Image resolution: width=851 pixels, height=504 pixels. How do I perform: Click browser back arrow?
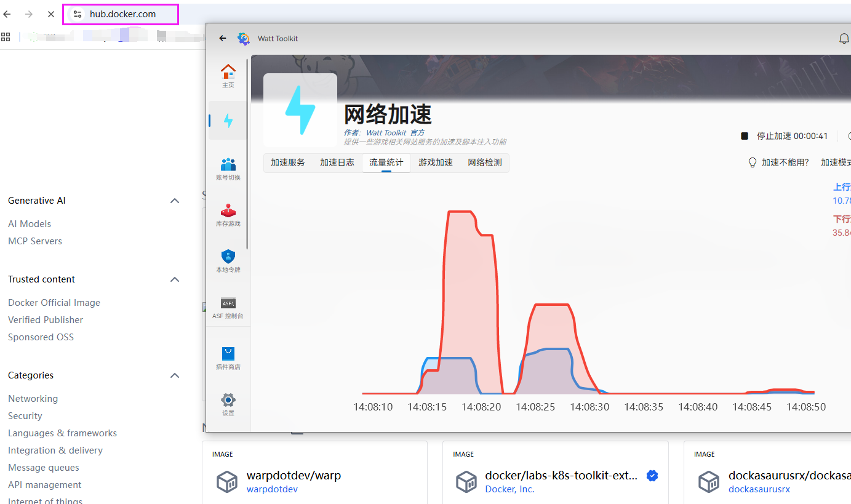[x=7, y=14]
